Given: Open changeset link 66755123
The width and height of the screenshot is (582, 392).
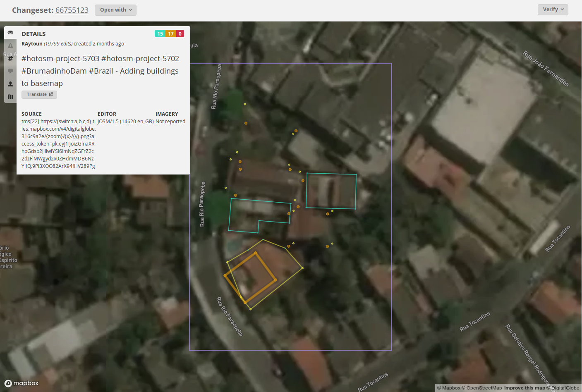Looking at the screenshot, I should point(72,10).
